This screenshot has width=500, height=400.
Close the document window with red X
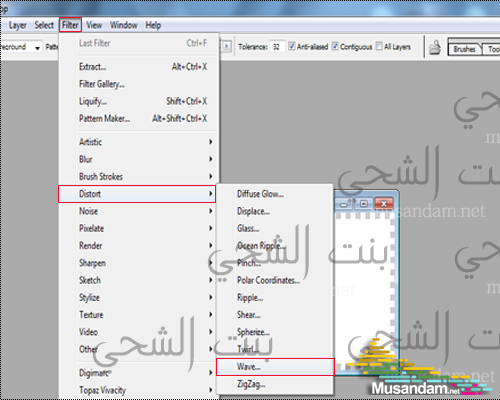tap(384, 203)
